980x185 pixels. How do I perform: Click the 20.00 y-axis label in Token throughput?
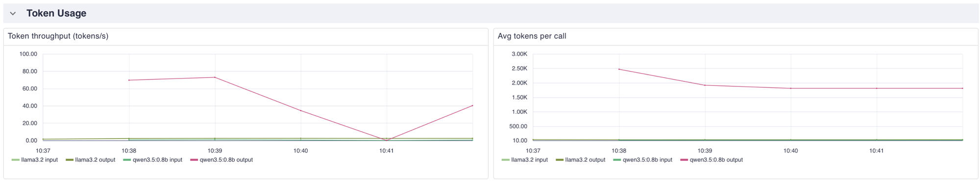click(x=29, y=123)
